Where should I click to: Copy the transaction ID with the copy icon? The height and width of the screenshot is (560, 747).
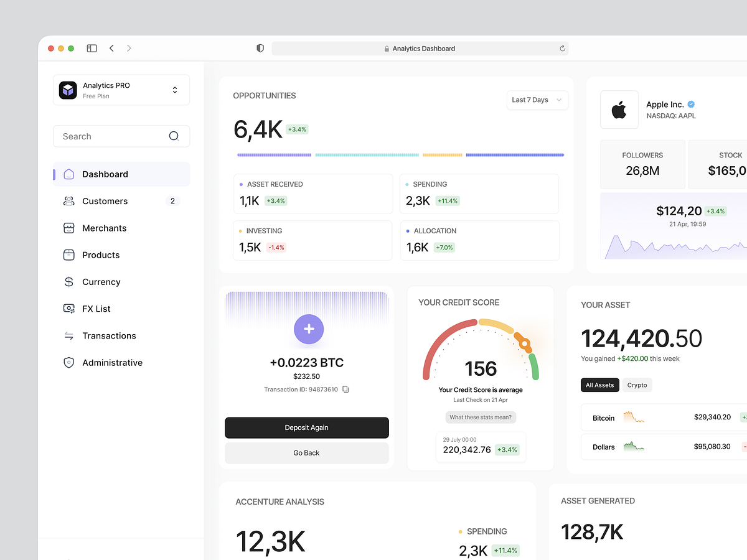pos(345,390)
